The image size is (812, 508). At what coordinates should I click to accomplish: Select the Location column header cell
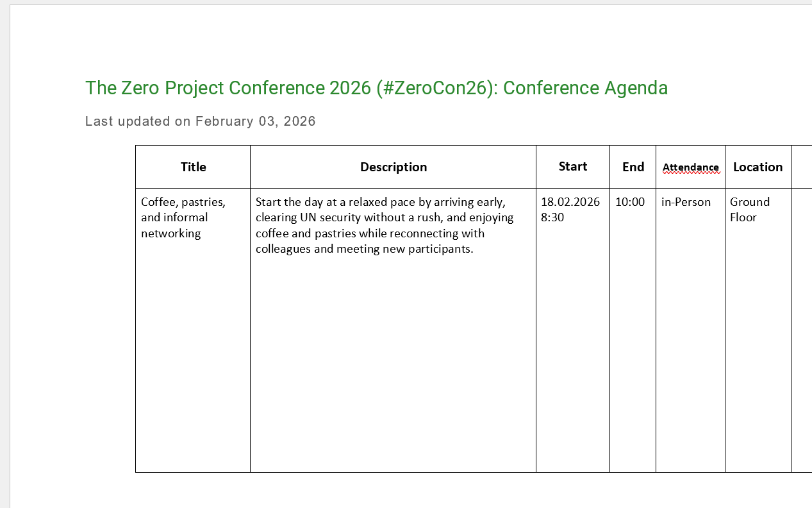tap(758, 167)
